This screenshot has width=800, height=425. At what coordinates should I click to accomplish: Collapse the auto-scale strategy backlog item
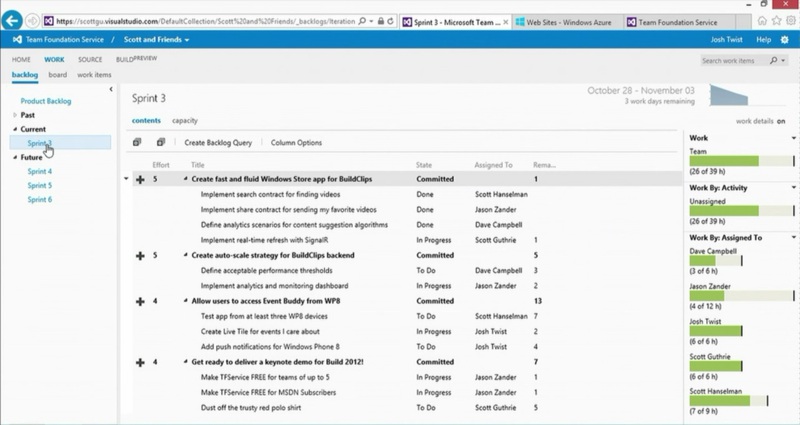coord(186,255)
